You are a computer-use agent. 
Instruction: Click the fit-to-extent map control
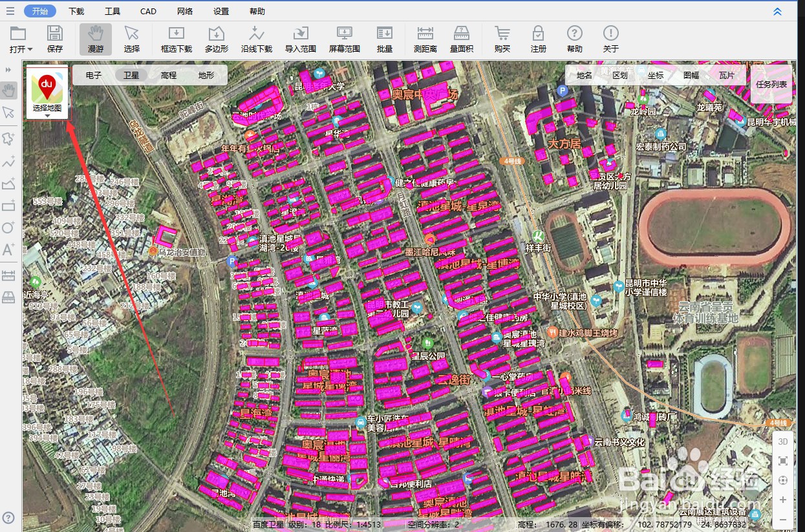tap(782, 461)
